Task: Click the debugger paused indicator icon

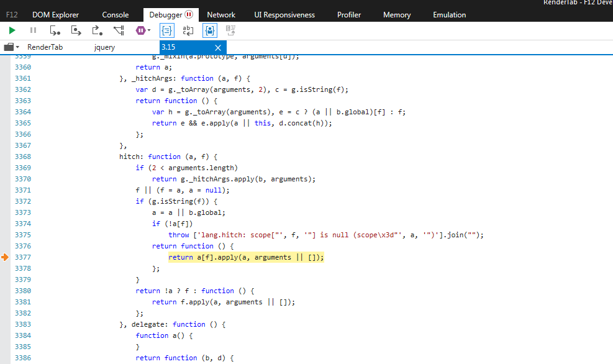Action: point(189,14)
